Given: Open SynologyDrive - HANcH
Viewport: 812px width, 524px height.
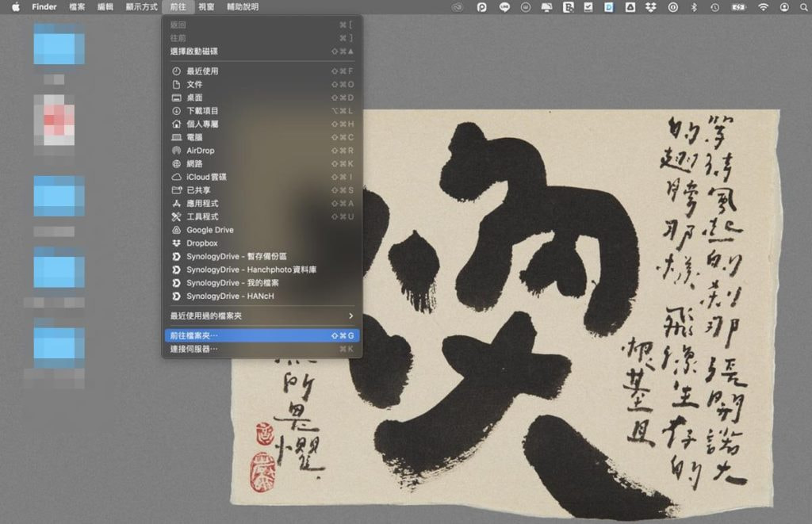Looking at the screenshot, I should click(262, 296).
